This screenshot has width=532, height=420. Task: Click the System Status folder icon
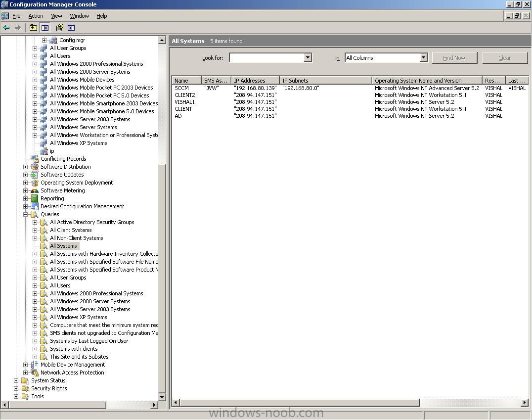click(x=25, y=380)
